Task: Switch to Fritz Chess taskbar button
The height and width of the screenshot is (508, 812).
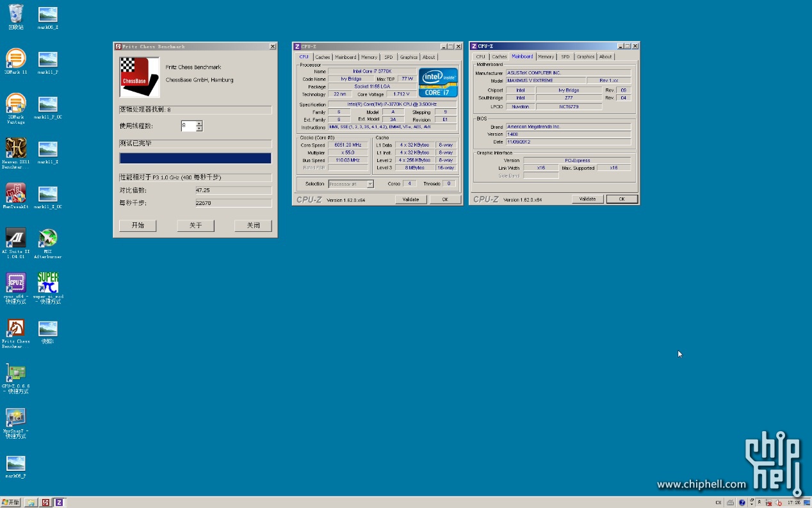Action: 45,503
